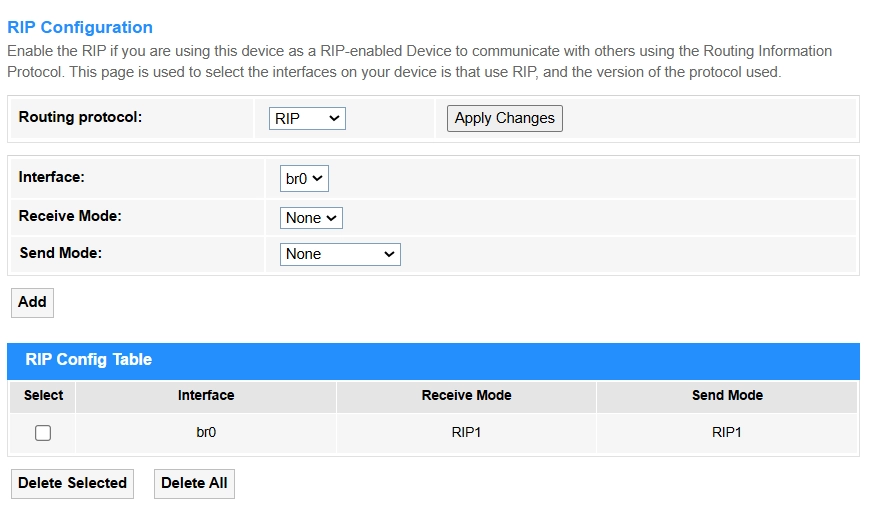Screen dimensions: 872x510
Task: Click the RIP1 value under Send Mode column
Action: pyautogui.click(x=727, y=433)
